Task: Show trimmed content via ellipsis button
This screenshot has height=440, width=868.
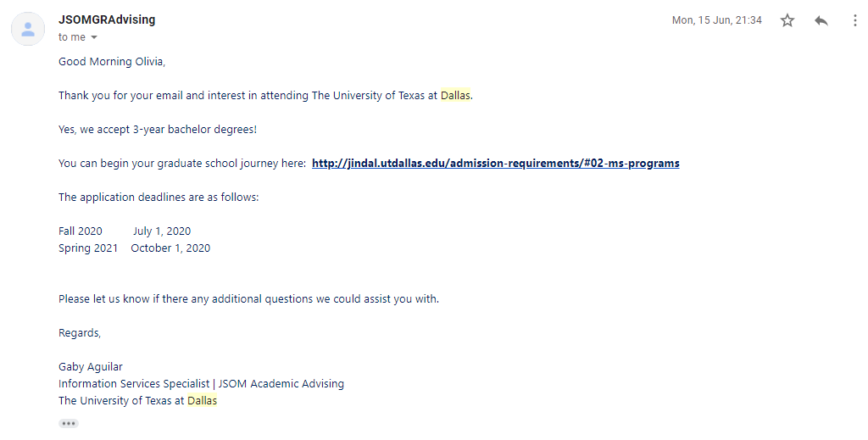Action: (x=69, y=423)
